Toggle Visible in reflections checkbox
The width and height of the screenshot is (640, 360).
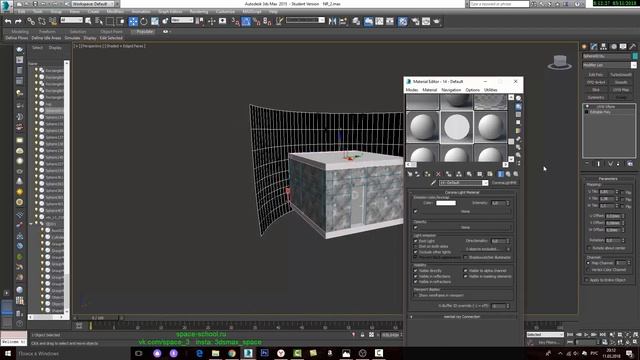coord(416,276)
